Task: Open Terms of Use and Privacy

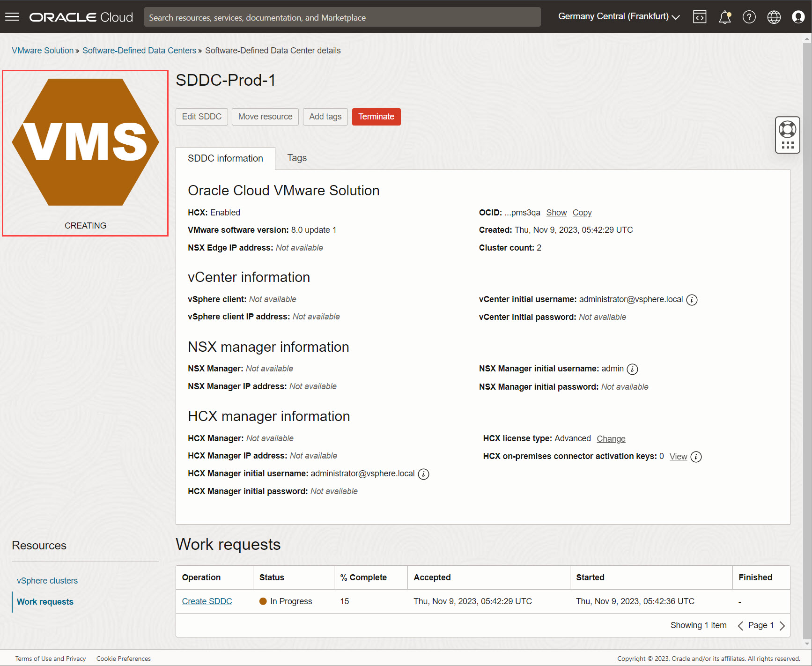Action: [51, 659]
